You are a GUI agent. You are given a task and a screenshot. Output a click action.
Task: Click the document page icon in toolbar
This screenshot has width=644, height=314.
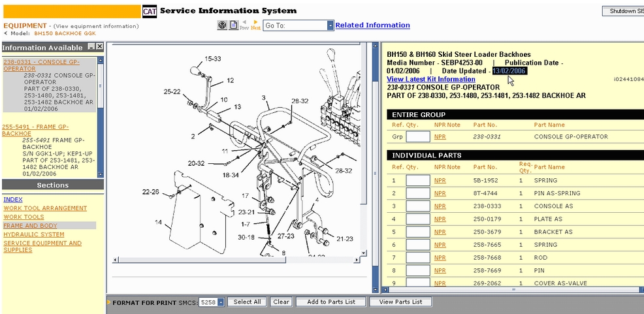pos(233,25)
